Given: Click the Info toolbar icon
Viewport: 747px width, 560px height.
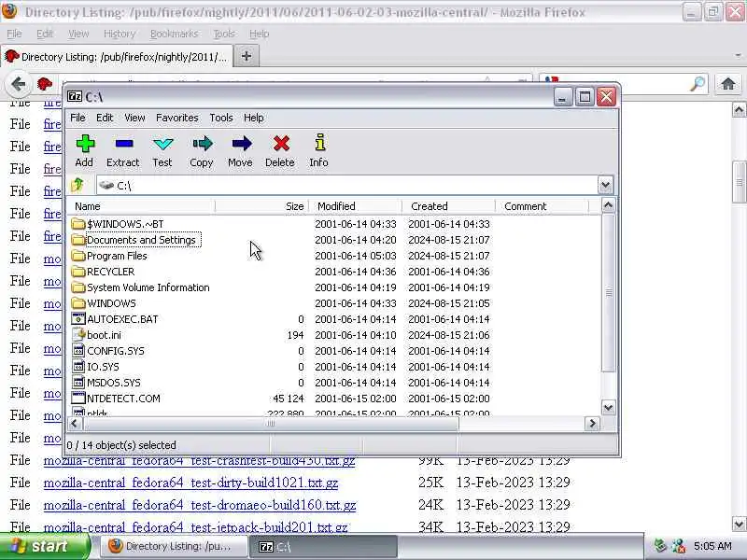Looking at the screenshot, I should pyautogui.click(x=319, y=144).
